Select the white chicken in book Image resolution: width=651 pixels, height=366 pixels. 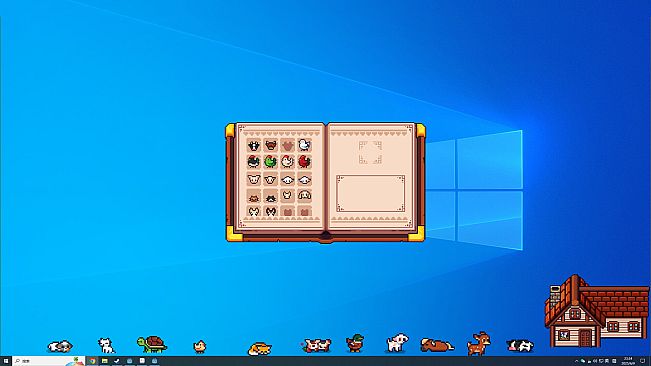pyautogui.click(x=287, y=162)
